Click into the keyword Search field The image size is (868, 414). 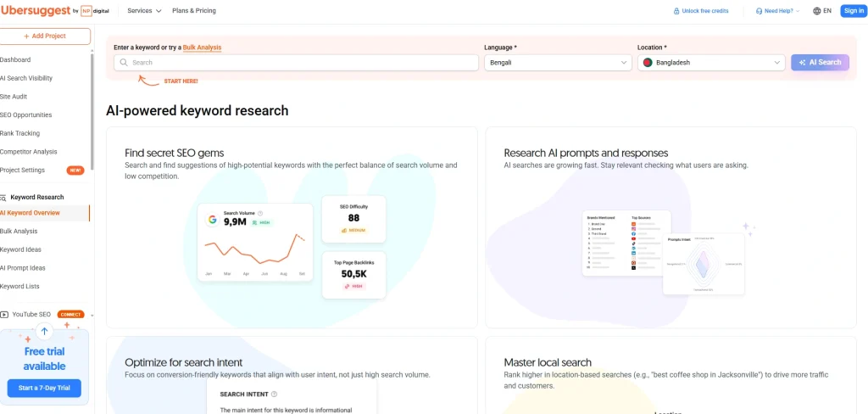pos(296,63)
